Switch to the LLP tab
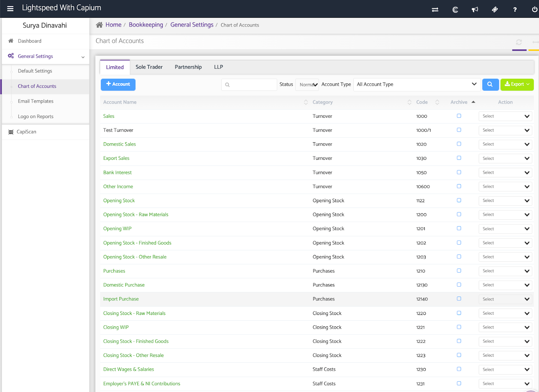 tap(219, 67)
